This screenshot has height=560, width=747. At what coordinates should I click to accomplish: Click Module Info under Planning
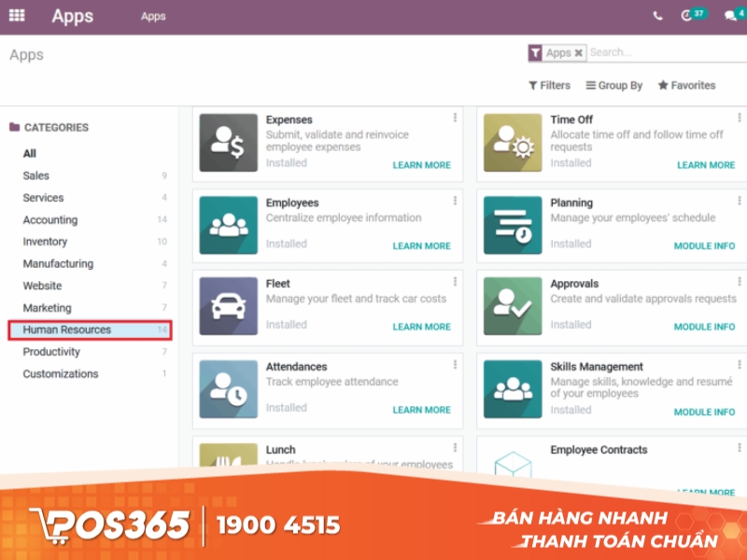(704, 245)
